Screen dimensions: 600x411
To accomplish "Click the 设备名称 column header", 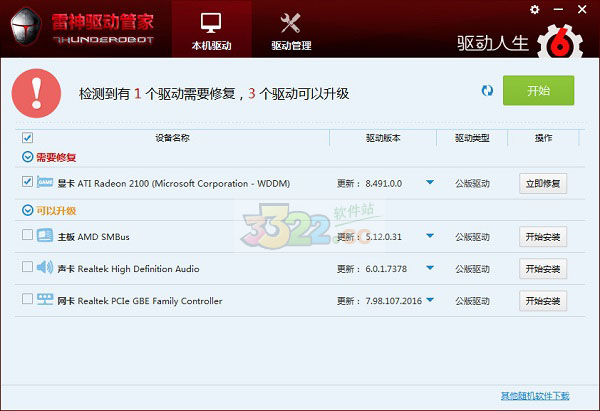I will (x=172, y=138).
